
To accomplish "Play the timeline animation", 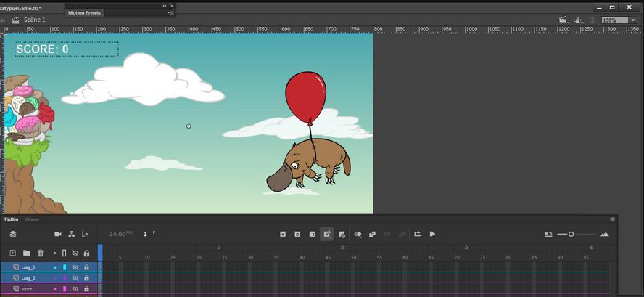I will 432,234.
